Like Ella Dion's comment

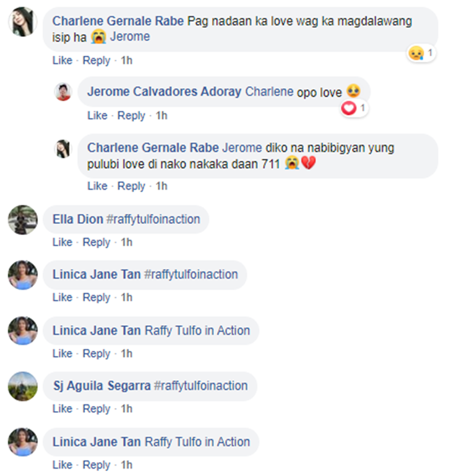62,242
